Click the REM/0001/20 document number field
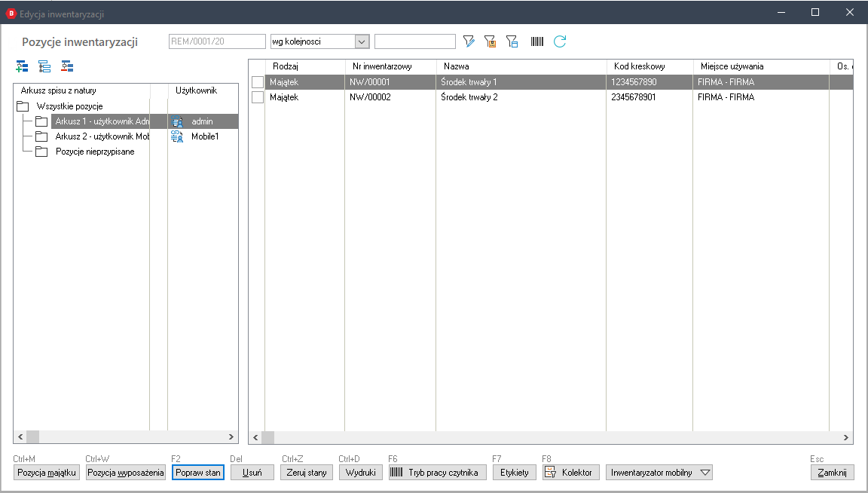The width and height of the screenshot is (868, 493). click(x=217, y=41)
